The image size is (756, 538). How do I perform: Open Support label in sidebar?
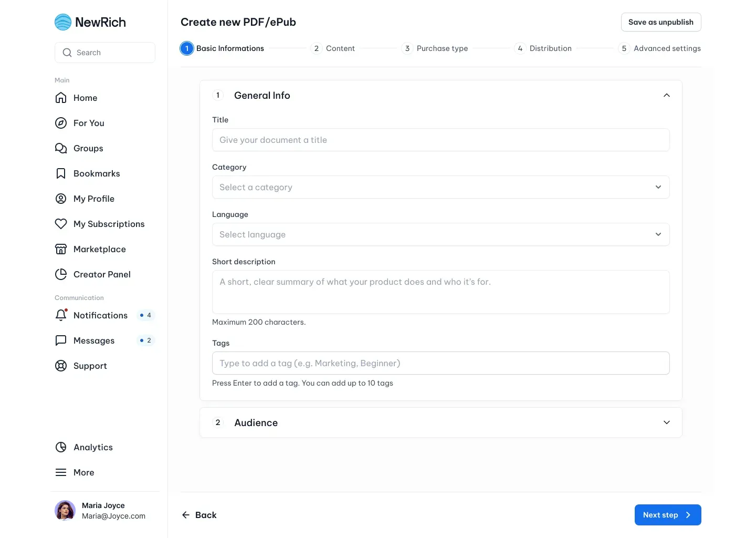click(90, 366)
